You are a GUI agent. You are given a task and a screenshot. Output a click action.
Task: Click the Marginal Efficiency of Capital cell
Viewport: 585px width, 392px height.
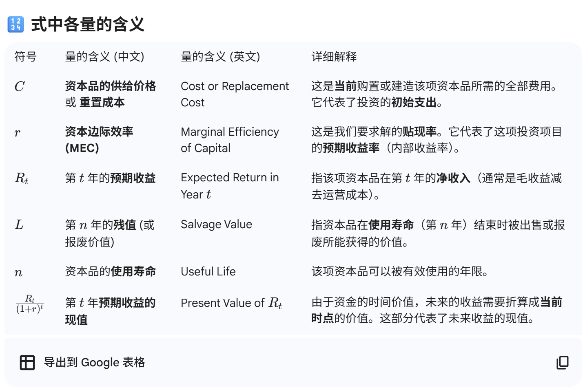click(x=229, y=140)
